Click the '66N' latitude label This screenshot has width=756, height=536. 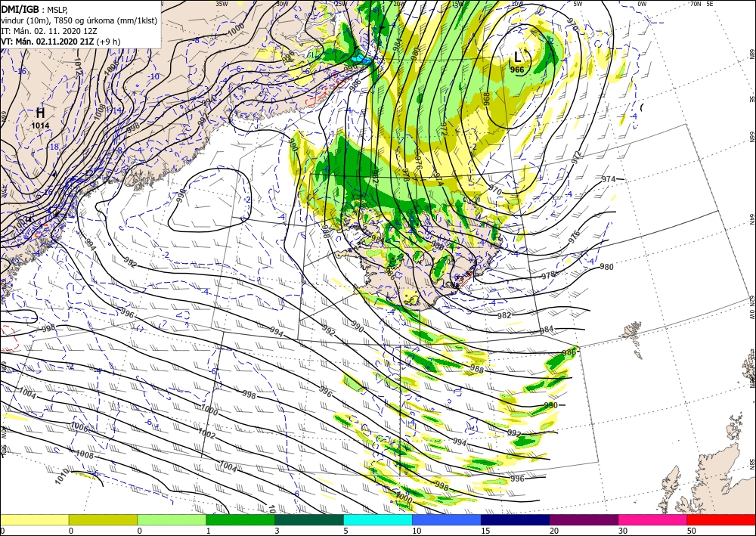pos(751,138)
